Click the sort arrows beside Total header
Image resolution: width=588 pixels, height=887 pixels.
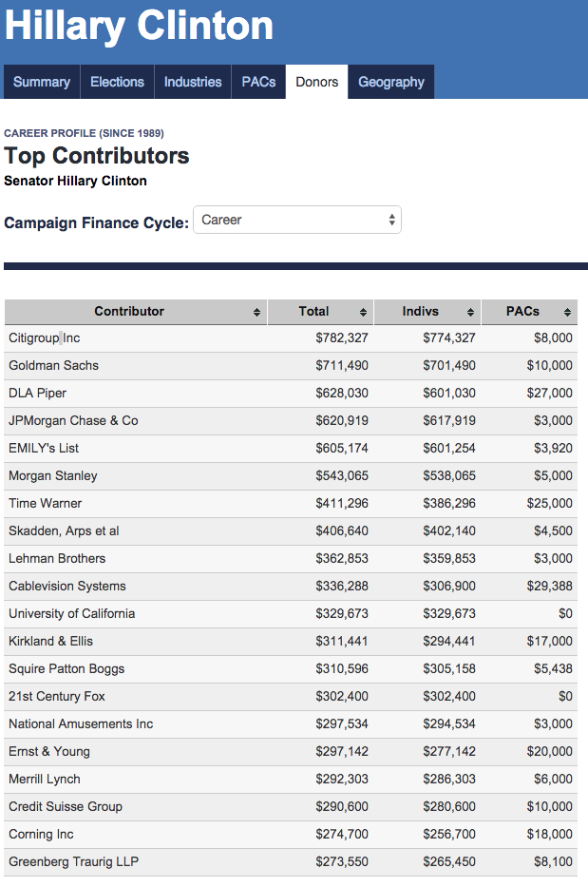point(363,313)
